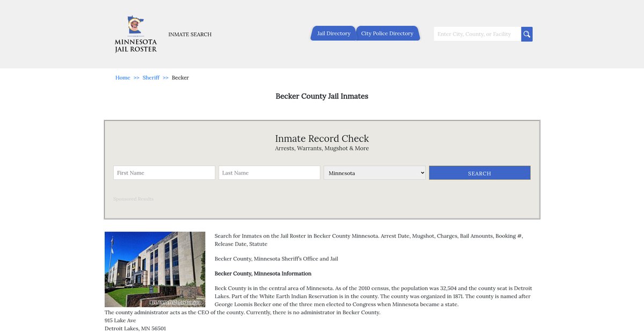The image size is (644, 333).
Task: Open the City Police Directory tab
Action: [387, 33]
